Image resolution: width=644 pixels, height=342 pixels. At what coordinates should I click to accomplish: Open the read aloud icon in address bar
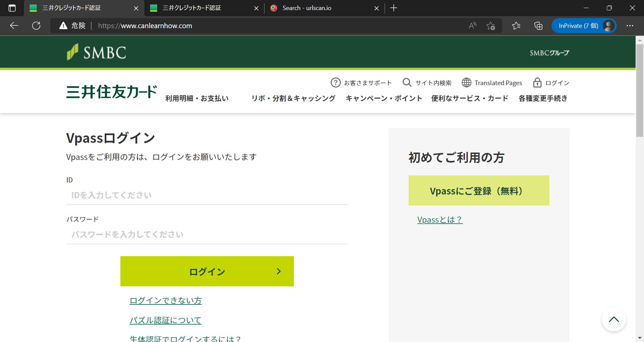tap(473, 25)
